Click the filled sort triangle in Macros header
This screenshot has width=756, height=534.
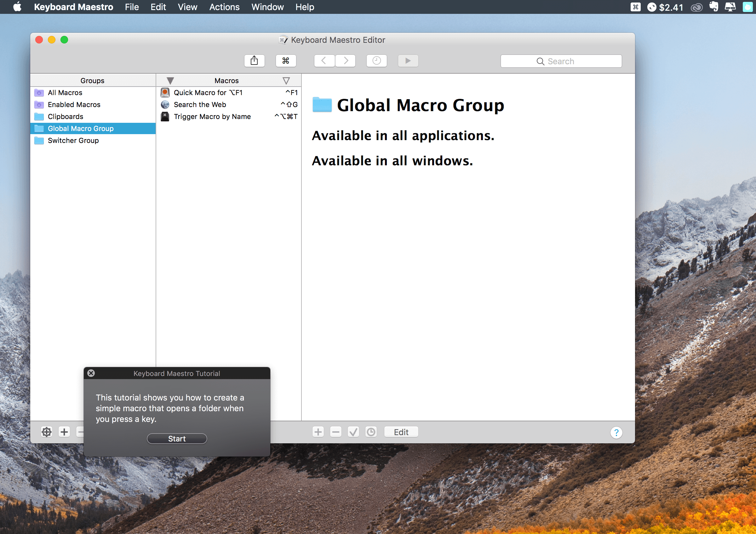pyautogui.click(x=170, y=81)
